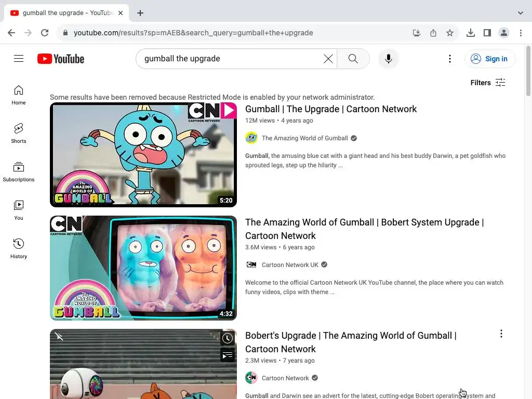This screenshot has height=399, width=532.
Task: Add Bobert's Upgrade video to queue
Action: (228, 355)
